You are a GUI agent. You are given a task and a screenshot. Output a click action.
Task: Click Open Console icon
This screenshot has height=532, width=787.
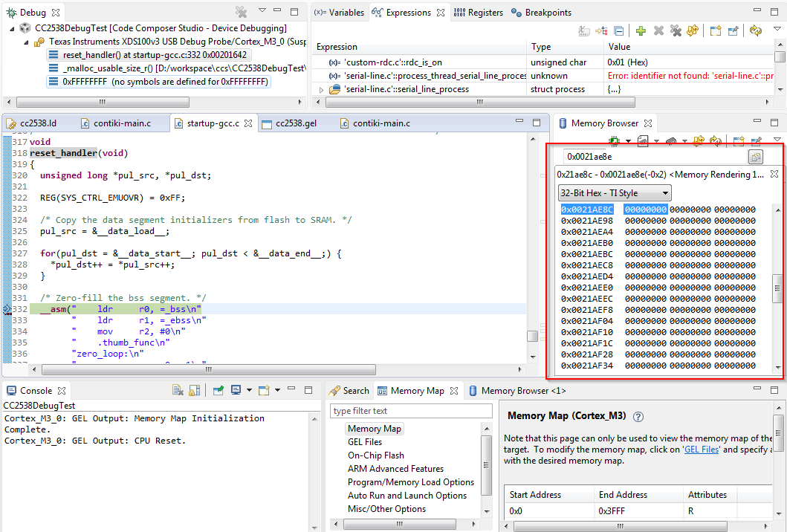click(x=264, y=390)
